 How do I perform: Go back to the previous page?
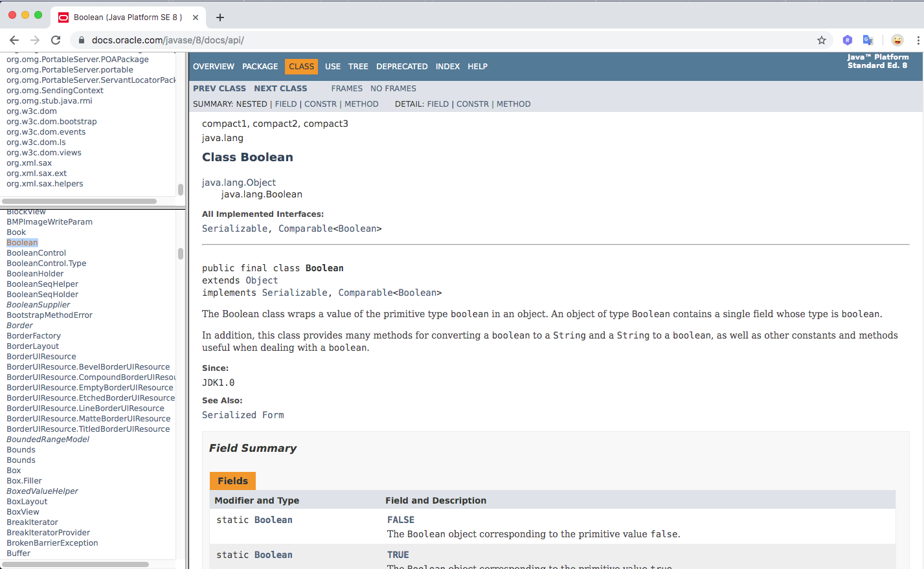[14, 40]
